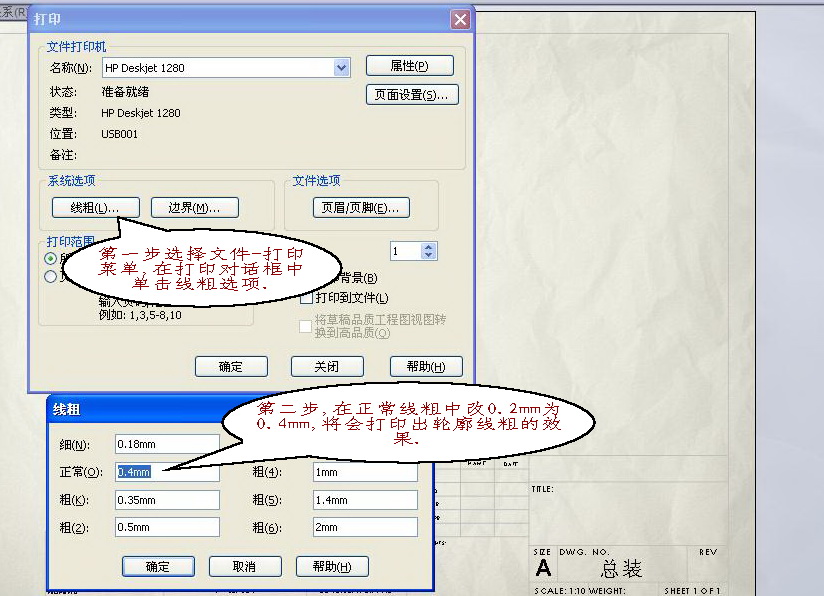
Task: Click 关闭 in the 打印 dialog
Action: [327, 366]
